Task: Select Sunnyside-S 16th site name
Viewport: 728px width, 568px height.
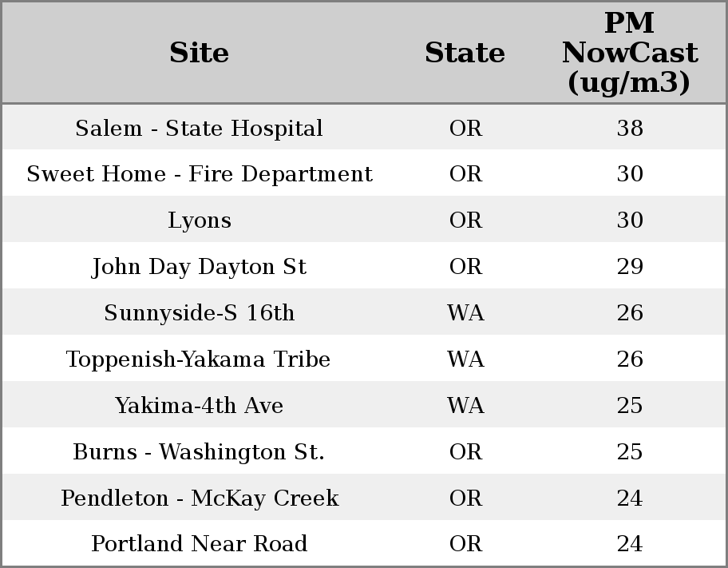Action: tap(200, 313)
